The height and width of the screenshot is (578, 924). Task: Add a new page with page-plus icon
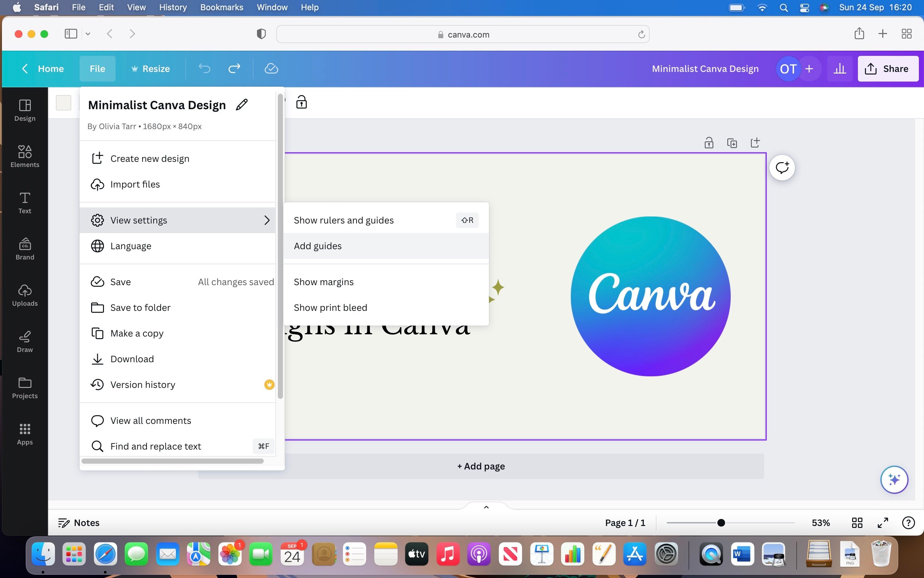point(755,143)
